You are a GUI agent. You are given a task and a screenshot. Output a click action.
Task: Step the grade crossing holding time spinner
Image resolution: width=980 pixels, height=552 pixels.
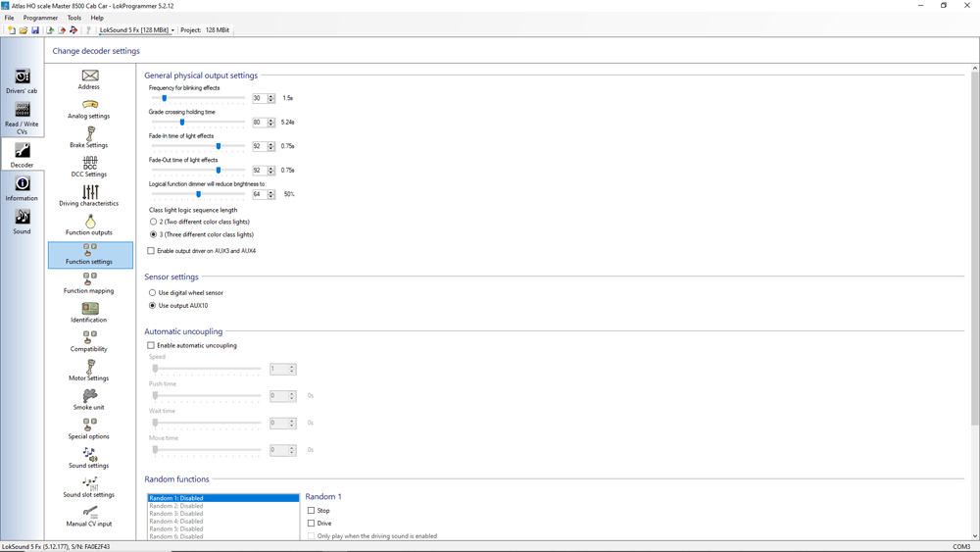point(271,123)
